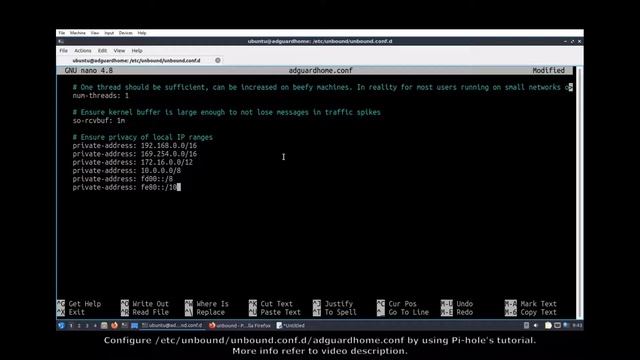Close the terminal tab with round X icon
Viewport: 640px width, 360px height.
click(x=218, y=60)
